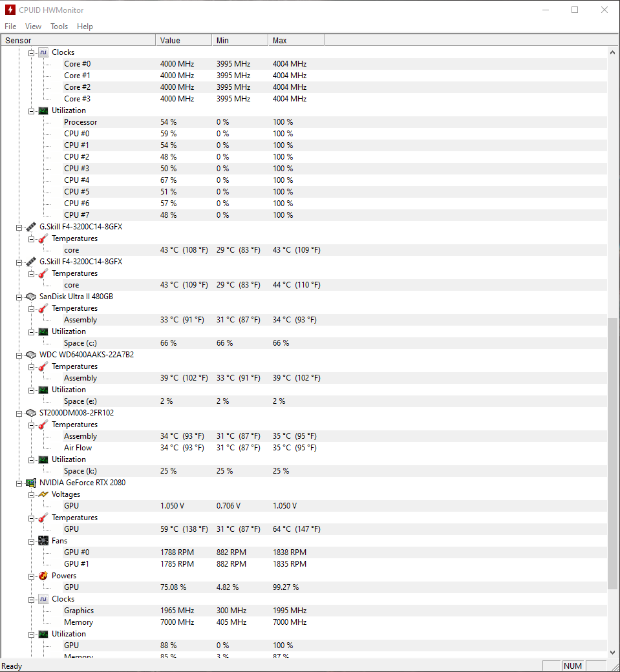Viewport: 620px width, 672px height.
Task: Click the Sensor column header
Action: [78, 40]
